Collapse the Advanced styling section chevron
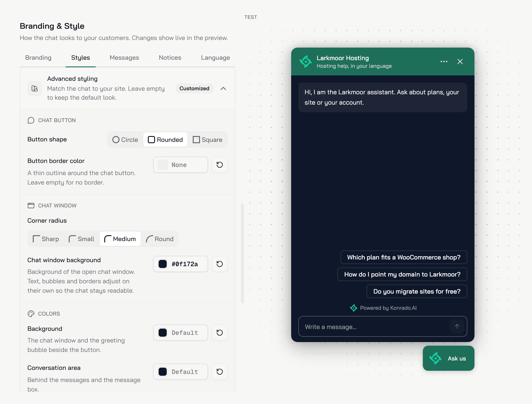The image size is (532, 404). point(223,88)
